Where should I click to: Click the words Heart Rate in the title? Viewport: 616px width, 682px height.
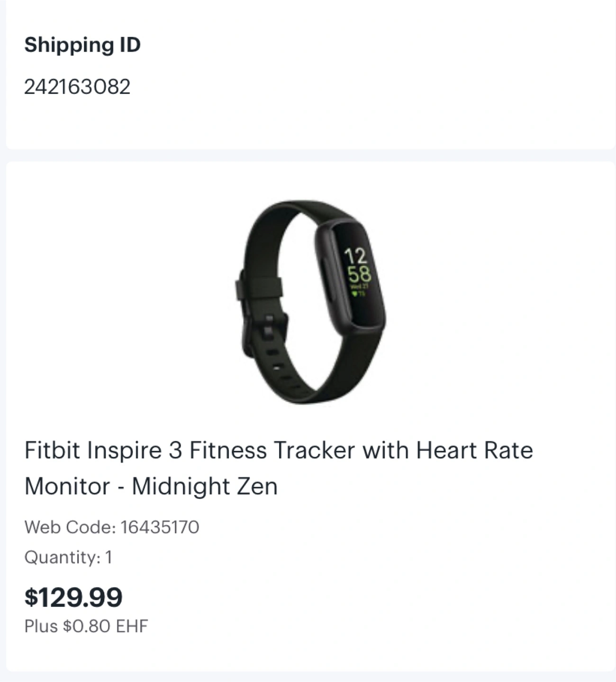pyautogui.click(x=474, y=450)
